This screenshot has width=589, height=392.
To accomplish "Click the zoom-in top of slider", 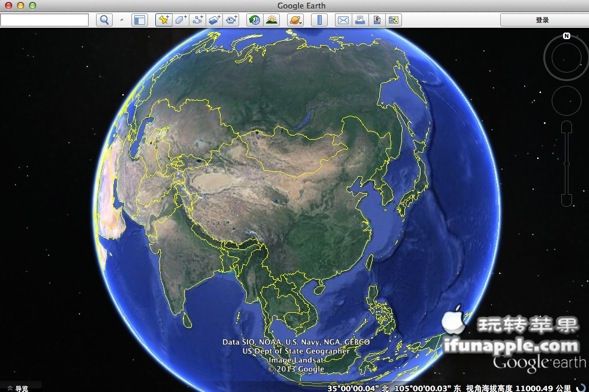I will 566,126.
